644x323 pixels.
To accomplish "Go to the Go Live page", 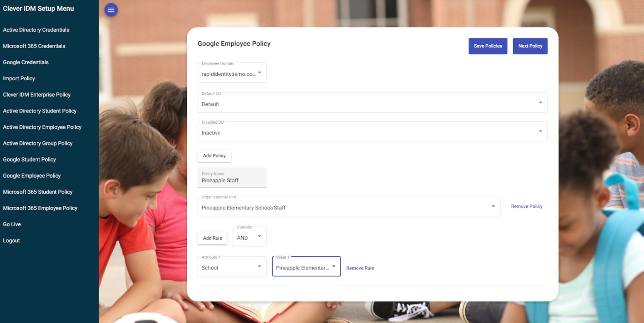I will pyautogui.click(x=12, y=224).
